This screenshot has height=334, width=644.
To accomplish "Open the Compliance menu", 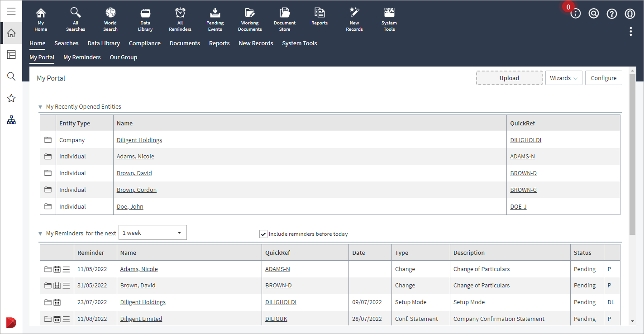I will pos(144,43).
